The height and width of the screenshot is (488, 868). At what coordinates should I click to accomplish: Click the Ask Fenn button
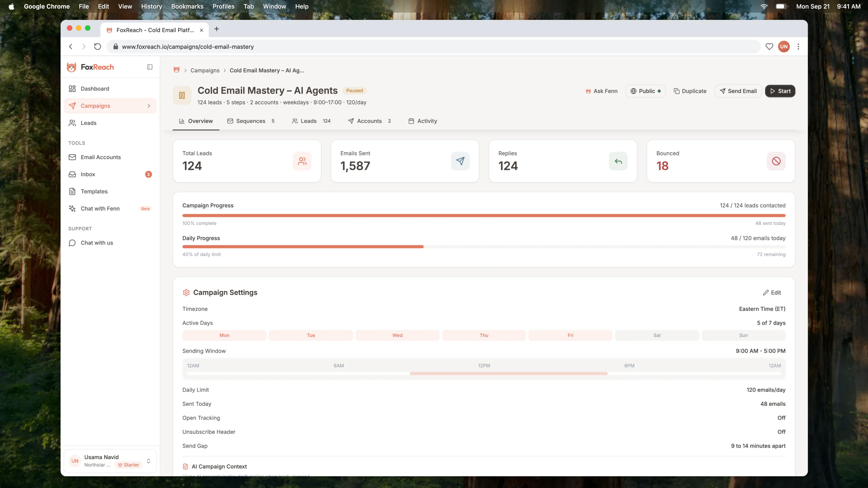point(602,91)
